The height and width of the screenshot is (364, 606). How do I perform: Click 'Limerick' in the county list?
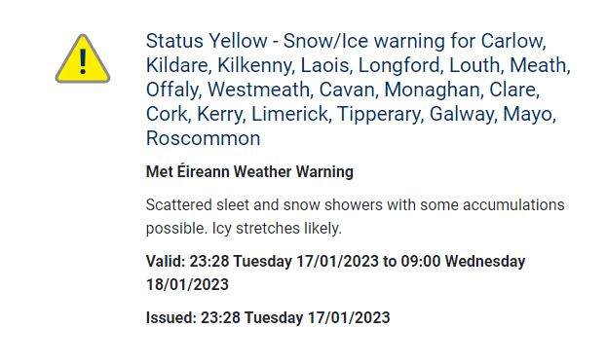point(291,114)
